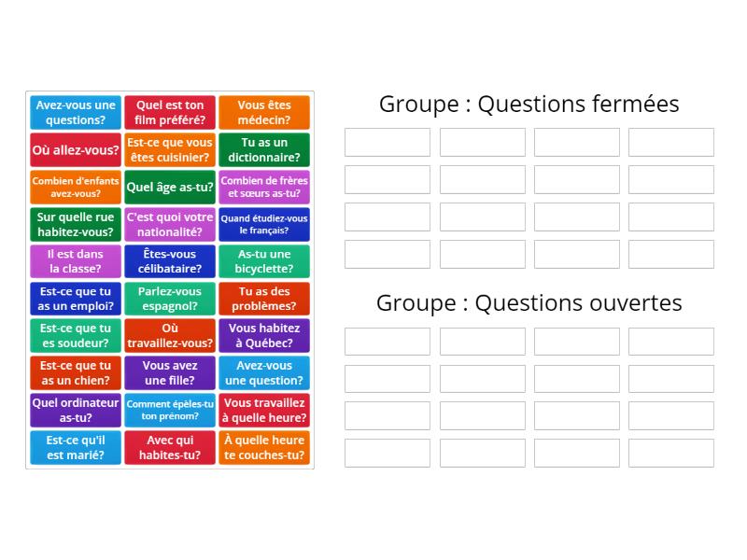Click "Êtes-vous célibataire?" tile
The image size is (747, 560).
coord(170,261)
